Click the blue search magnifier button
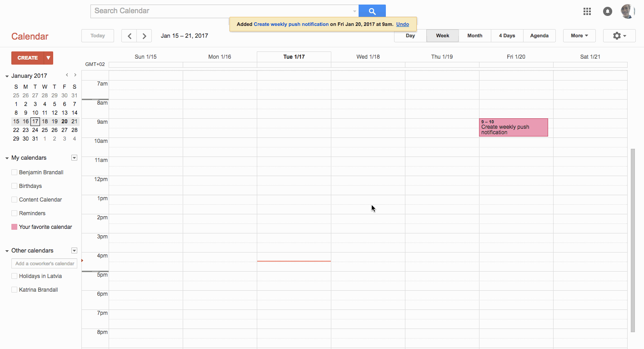This screenshot has height=349, width=644. (x=372, y=11)
